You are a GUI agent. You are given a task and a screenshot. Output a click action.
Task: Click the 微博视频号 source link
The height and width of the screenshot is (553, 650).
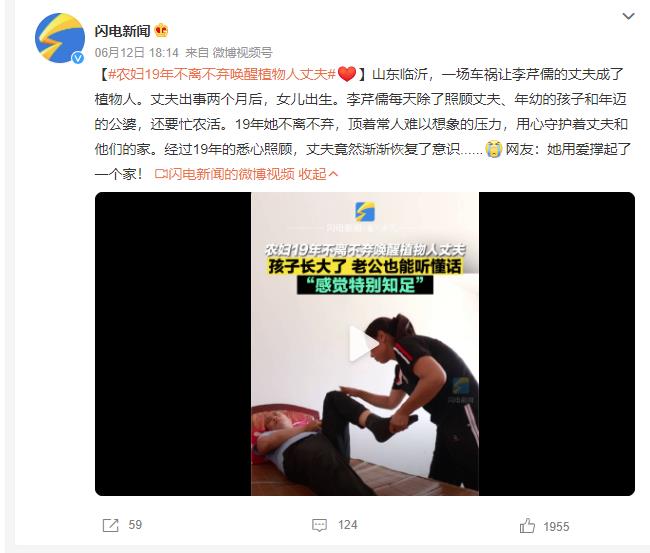coord(242,53)
